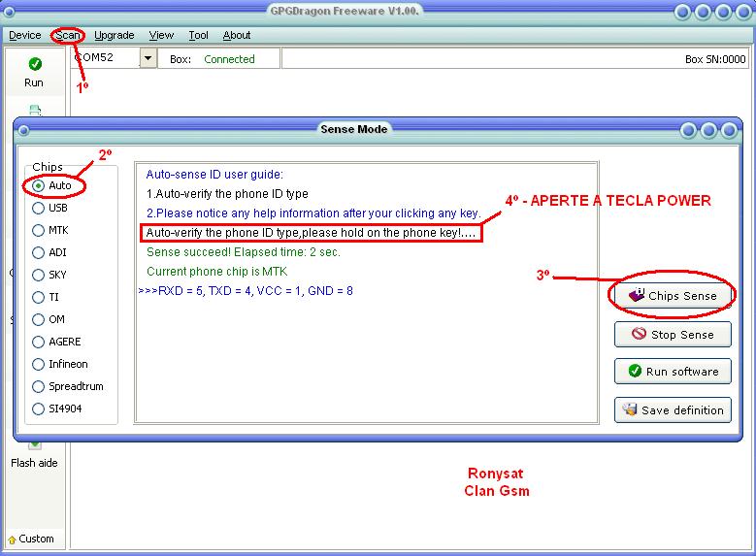Select the Auto chip radio button

point(38,185)
